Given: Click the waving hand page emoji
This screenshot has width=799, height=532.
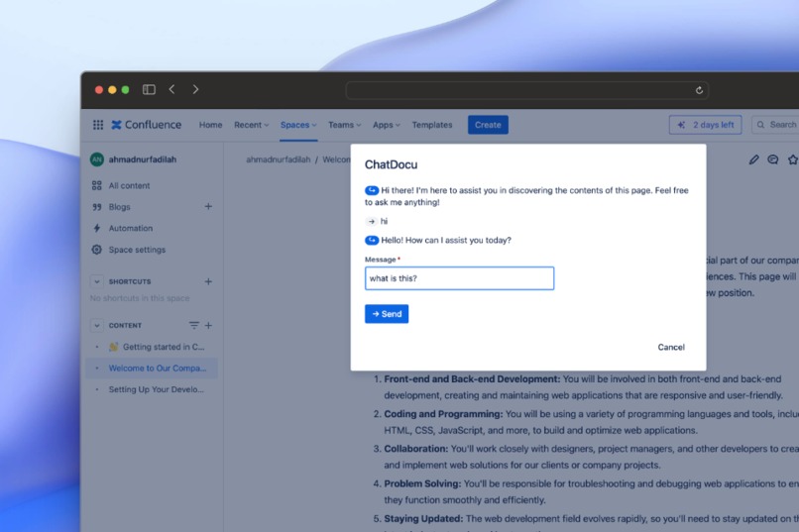Looking at the screenshot, I should coord(114,347).
